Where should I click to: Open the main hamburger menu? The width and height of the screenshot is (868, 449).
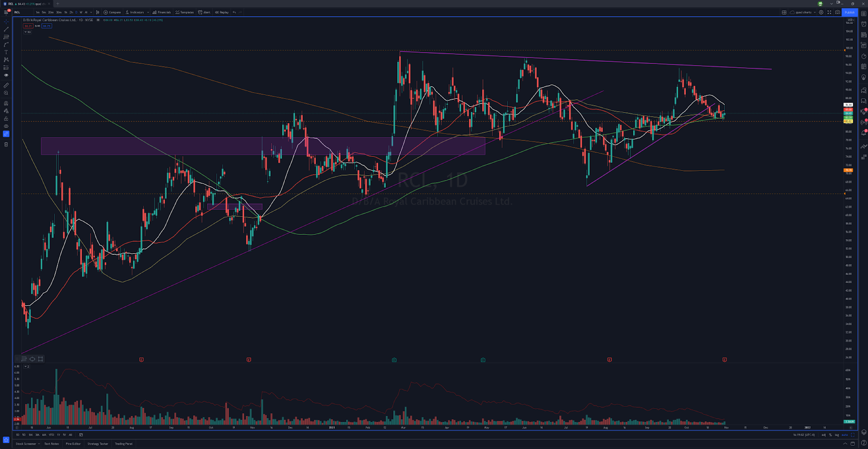click(6, 12)
